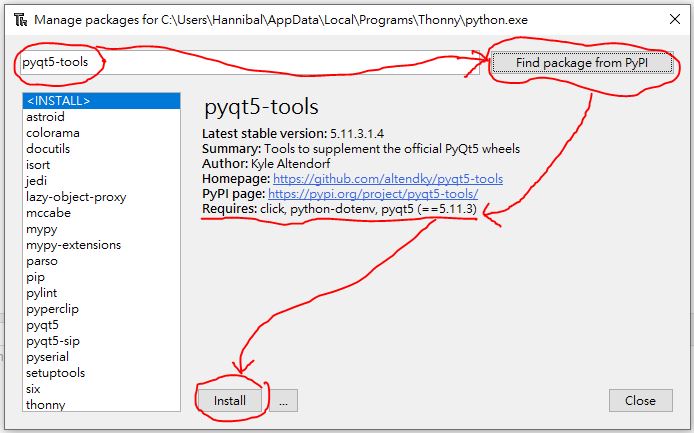Select mccabe in the package list
Viewport: 694px width, 433px height.
pyautogui.click(x=101, y=213)
